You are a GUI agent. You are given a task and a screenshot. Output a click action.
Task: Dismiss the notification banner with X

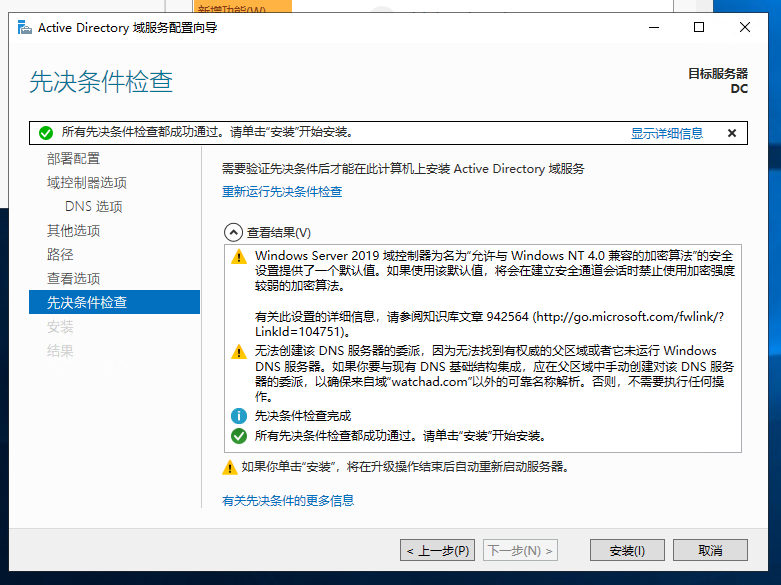coord(731,133)
